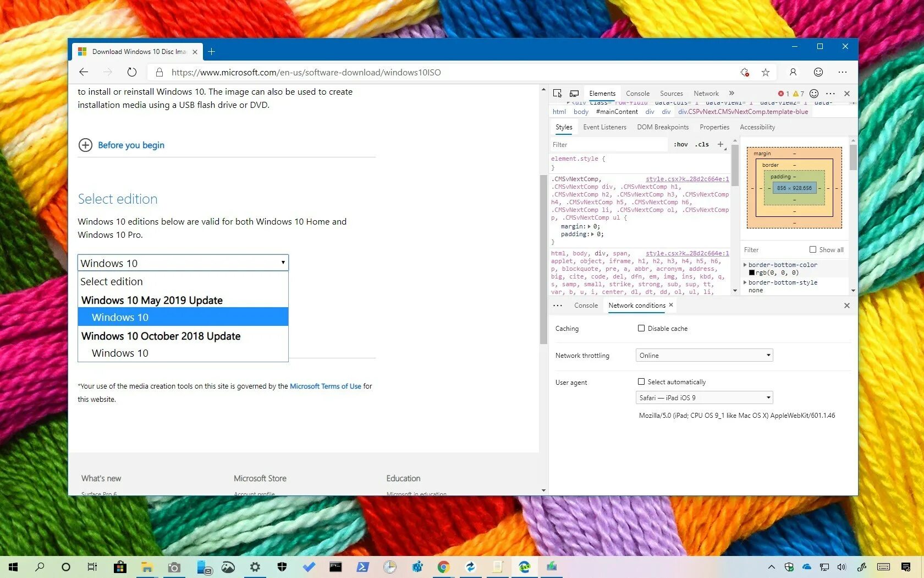Image resolution: width=924 pixels, height=578 pixels.
Task: Open Windows Settings gear on taskbar
Action: pos(255,567)
